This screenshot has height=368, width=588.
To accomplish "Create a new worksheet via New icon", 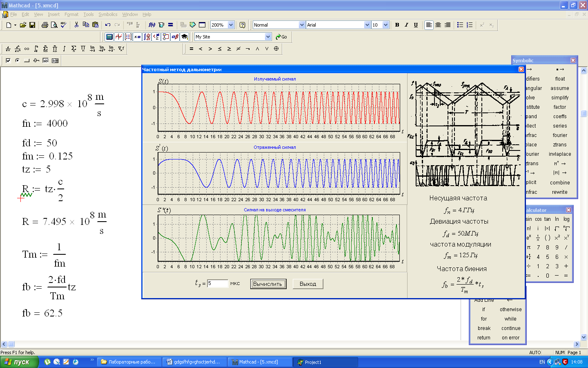I will (x=9, y=25).
